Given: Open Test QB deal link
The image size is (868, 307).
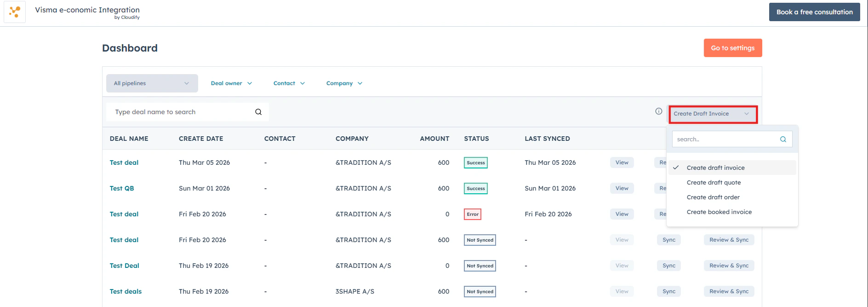Looking at the screenshot, I should pos(122,188).
